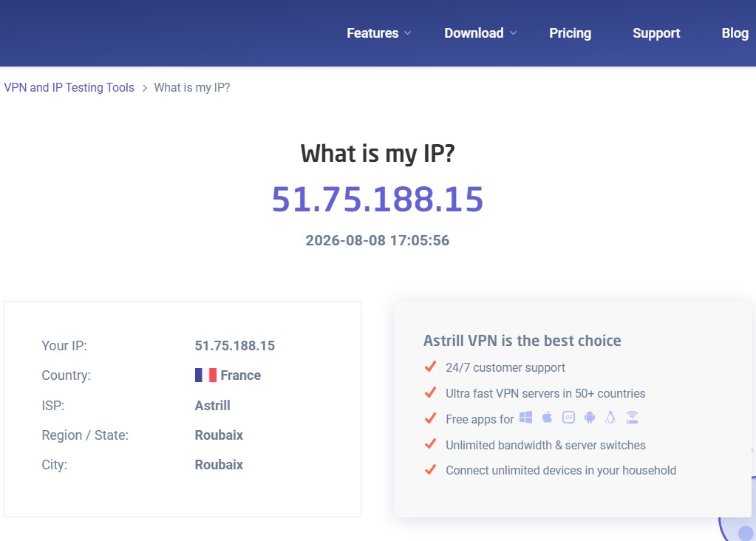Viewport: 756px width, 541px height.
Task: Click the 'Country:' label
Action: (66, 375)
